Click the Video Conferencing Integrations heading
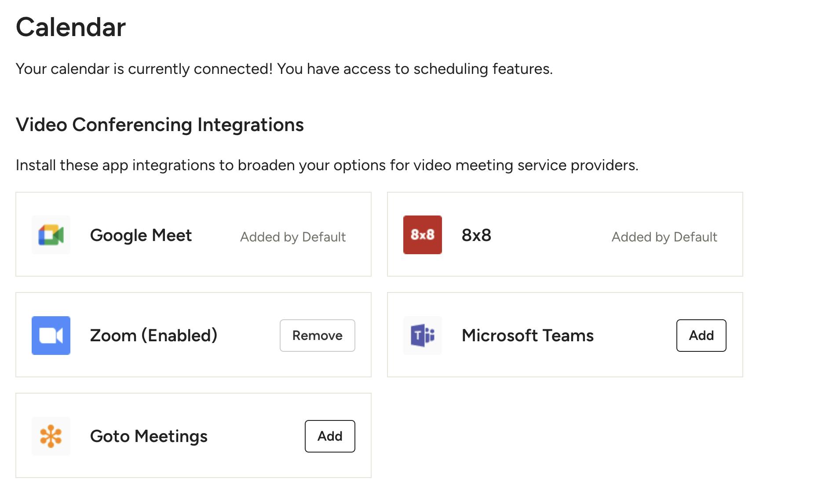818x504 pixels. pos(160,125)
